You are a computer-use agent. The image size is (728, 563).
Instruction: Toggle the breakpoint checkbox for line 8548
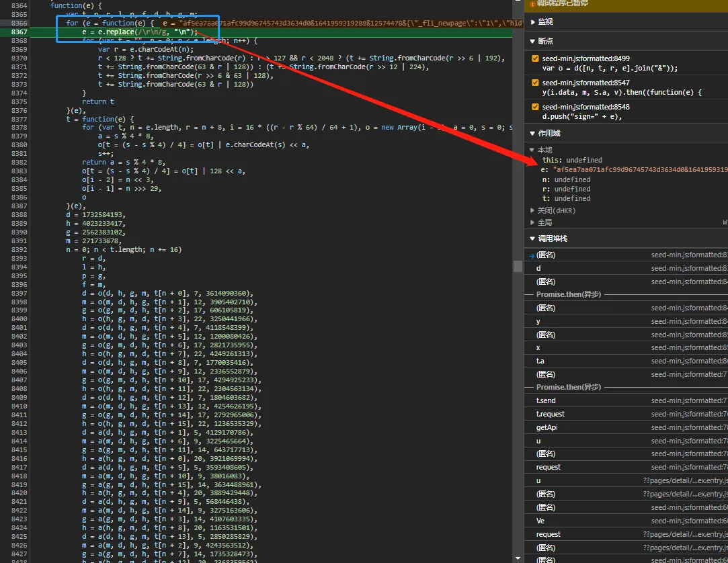(535, 107)
